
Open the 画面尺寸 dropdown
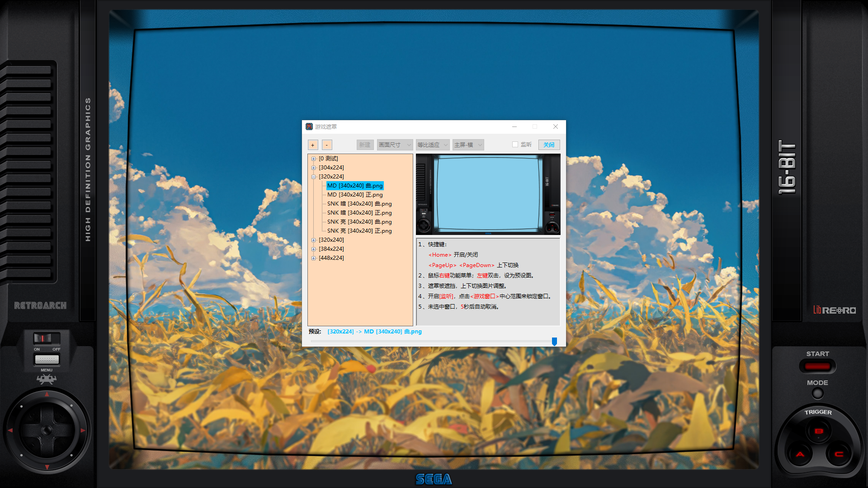(x=395, y=145)
